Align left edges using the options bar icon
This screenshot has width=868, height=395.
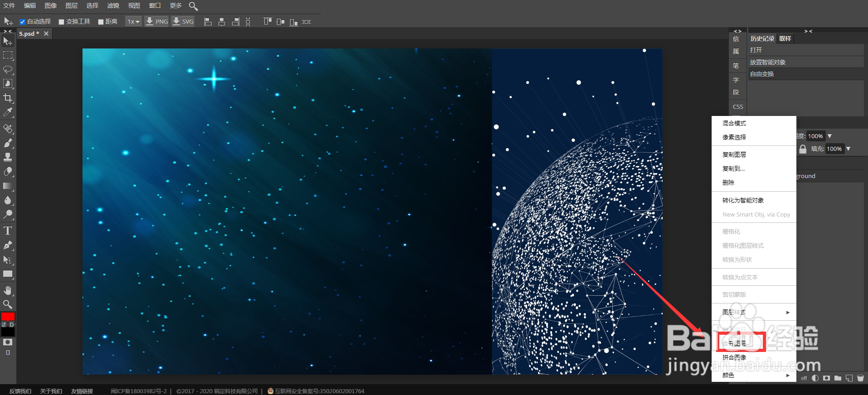[208, 22]
